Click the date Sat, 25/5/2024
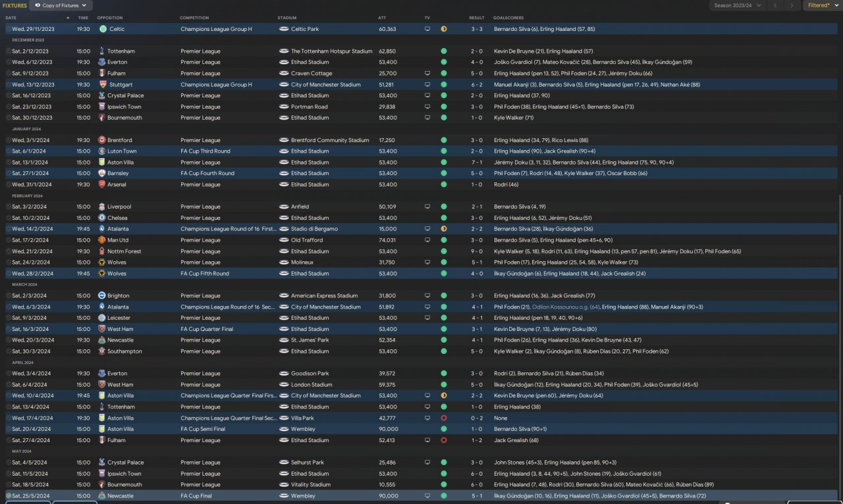 (30, 495)
